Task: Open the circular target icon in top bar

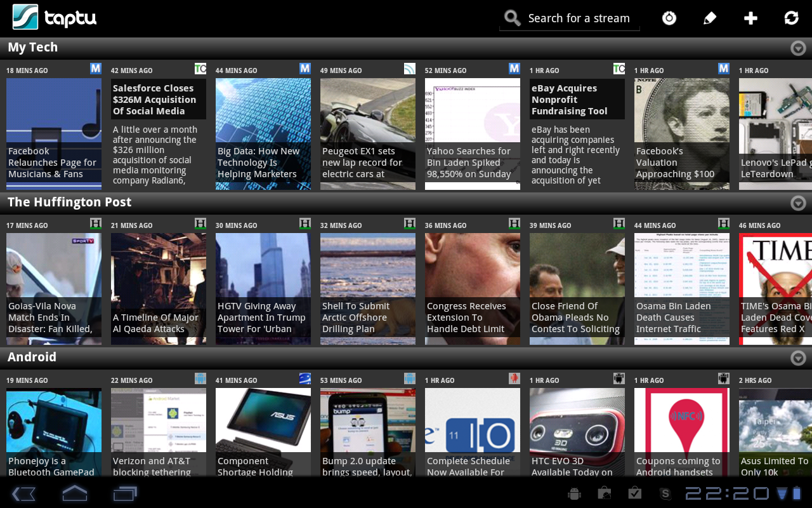Action: pyautogui.click(x=669, y=18)
